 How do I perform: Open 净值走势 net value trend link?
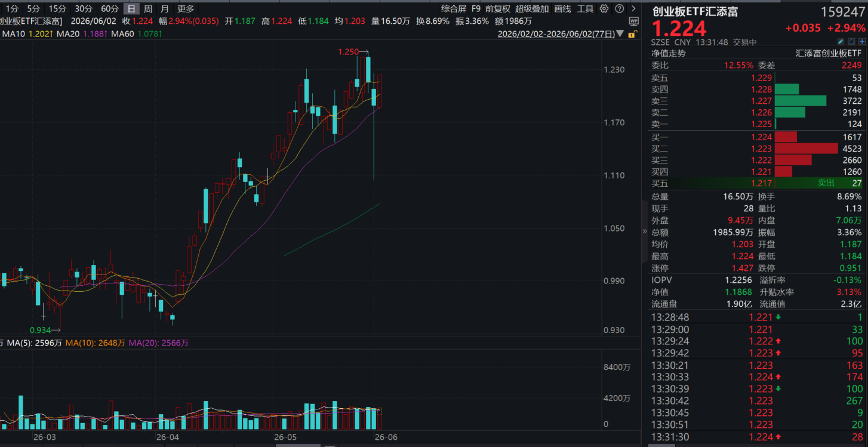[x=669, y=53]
